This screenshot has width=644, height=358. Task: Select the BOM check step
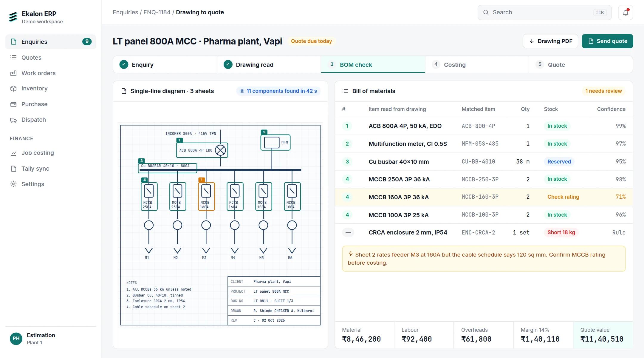pos(373,65)
